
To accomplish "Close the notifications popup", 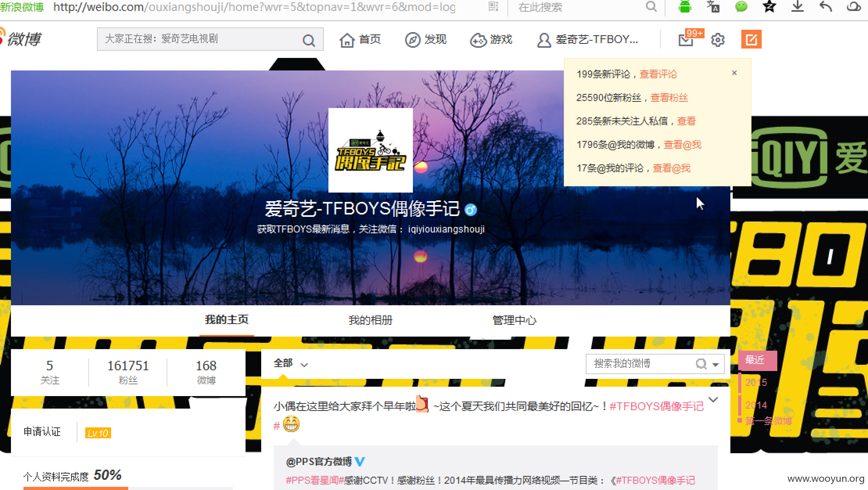I will click(x=734, y=73).
